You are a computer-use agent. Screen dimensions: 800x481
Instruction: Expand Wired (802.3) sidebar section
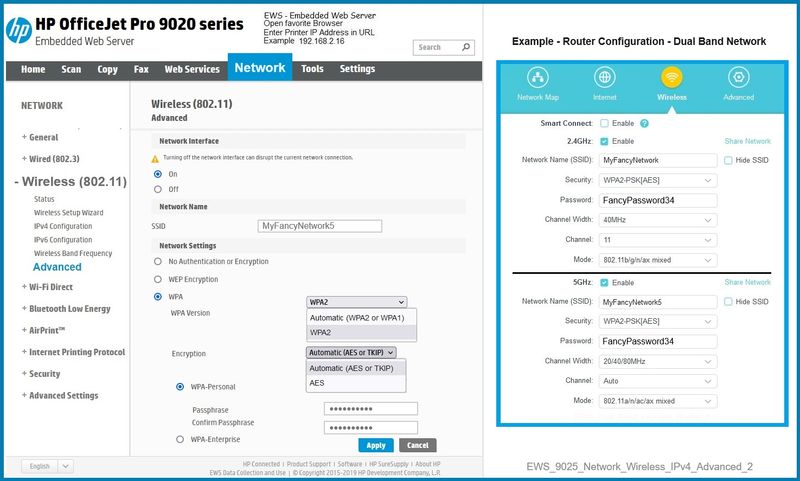click(51, 159)
